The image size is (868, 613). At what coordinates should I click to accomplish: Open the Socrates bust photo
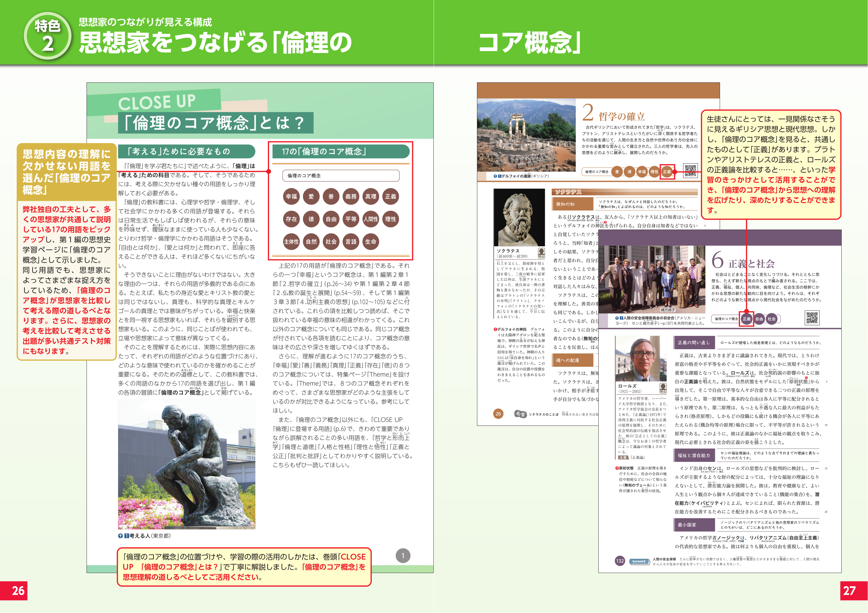[519, 217]
